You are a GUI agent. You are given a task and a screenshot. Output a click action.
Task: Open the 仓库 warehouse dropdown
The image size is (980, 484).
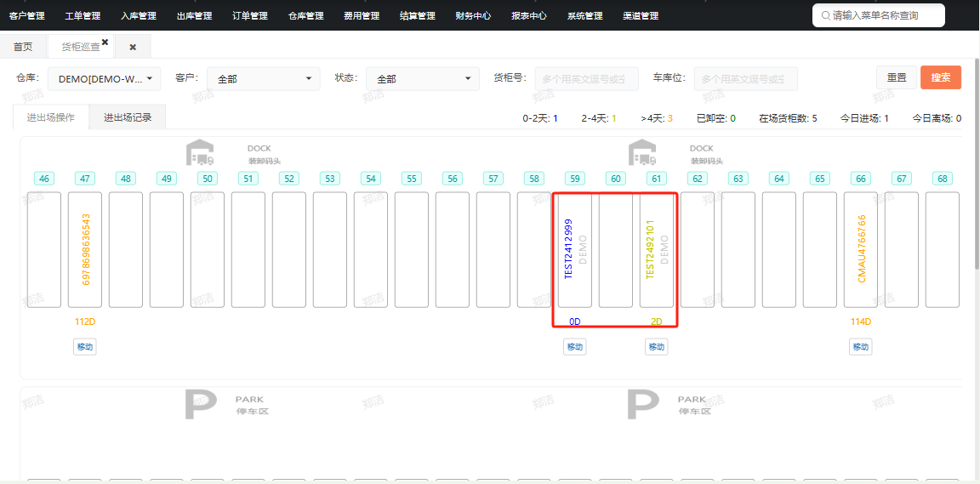105,79
